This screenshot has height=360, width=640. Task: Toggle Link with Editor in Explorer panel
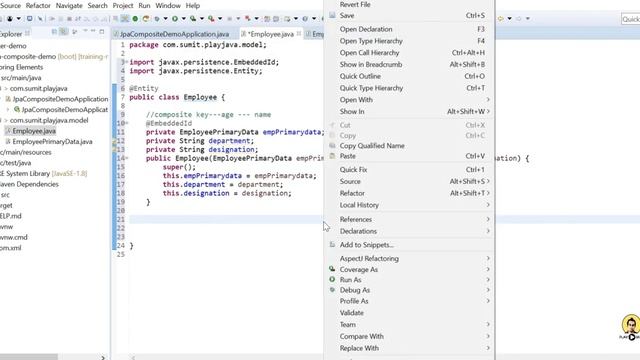click(64, 32)
